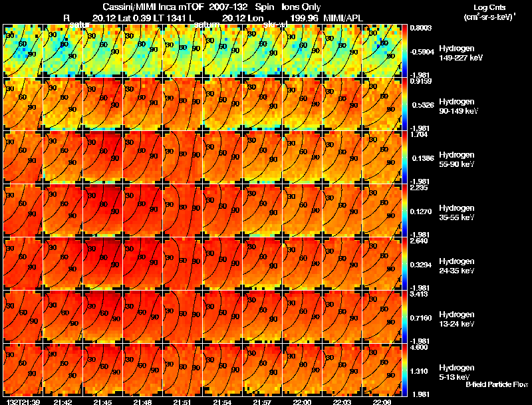Select the 13-24 keV panel at 21:57

[x=262, y=317]
